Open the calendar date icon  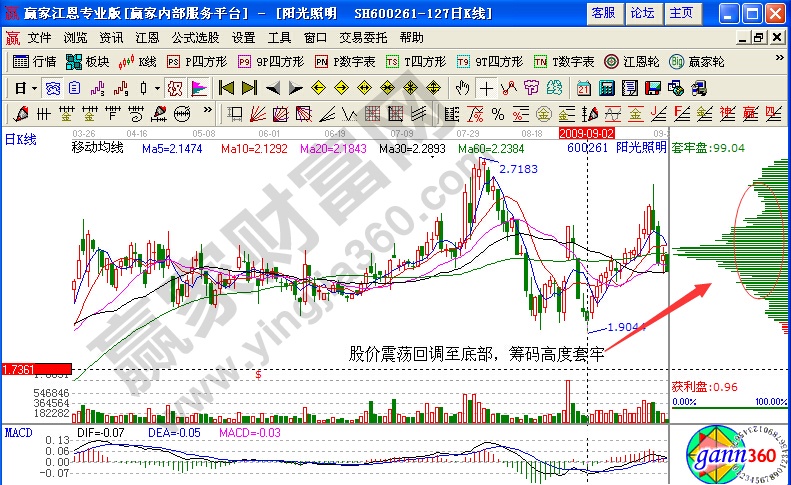click(x=583, y=87)
